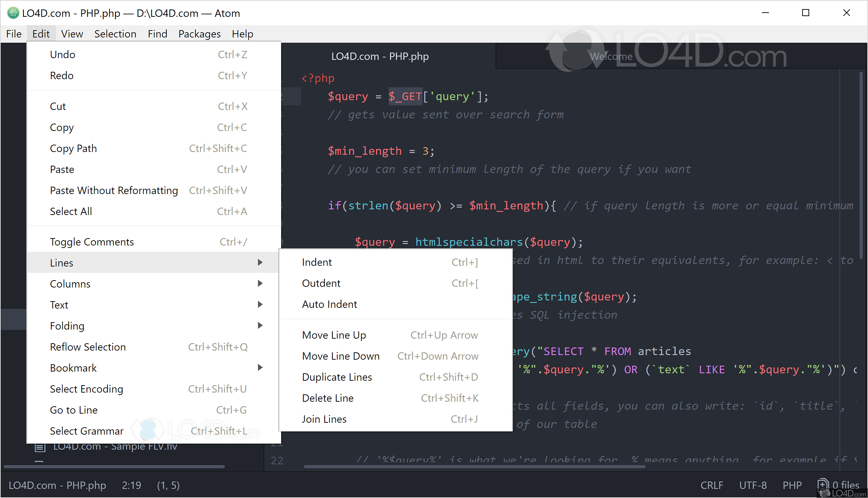The width and height of the screenshot is (868, 498).
Task: Open the Packages menu
Action: [199, 34]
